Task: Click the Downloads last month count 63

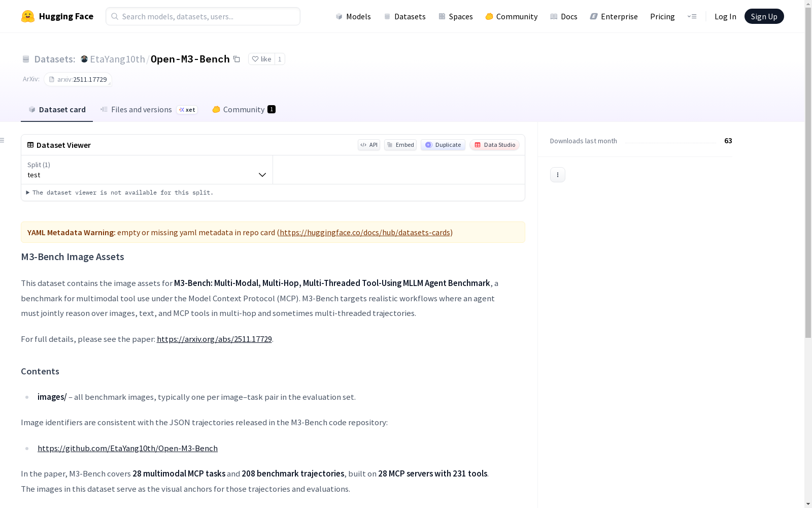Action: tap(728, 141)
